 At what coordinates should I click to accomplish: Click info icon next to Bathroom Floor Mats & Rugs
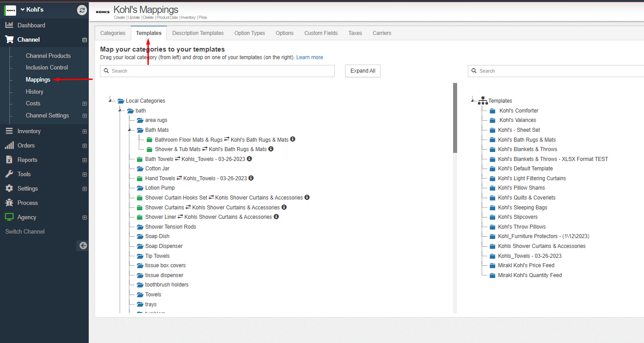293,139
